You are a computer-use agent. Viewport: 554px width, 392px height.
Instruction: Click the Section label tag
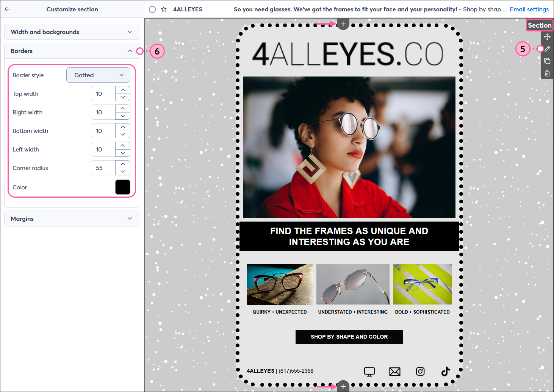(539, 25)
